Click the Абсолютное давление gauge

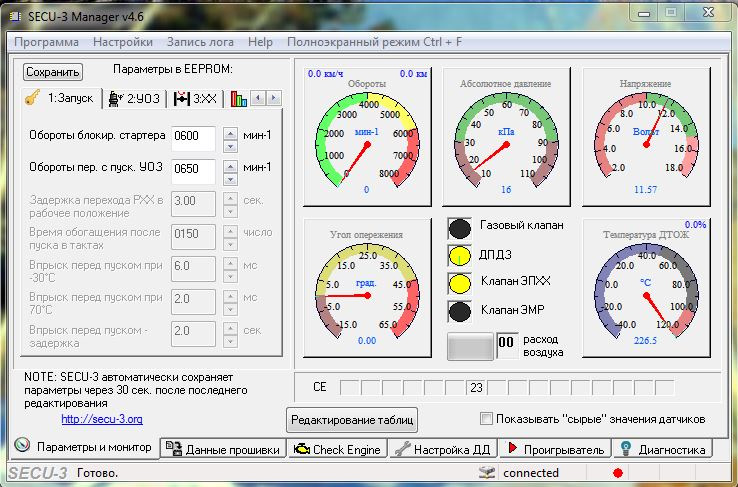506,137
